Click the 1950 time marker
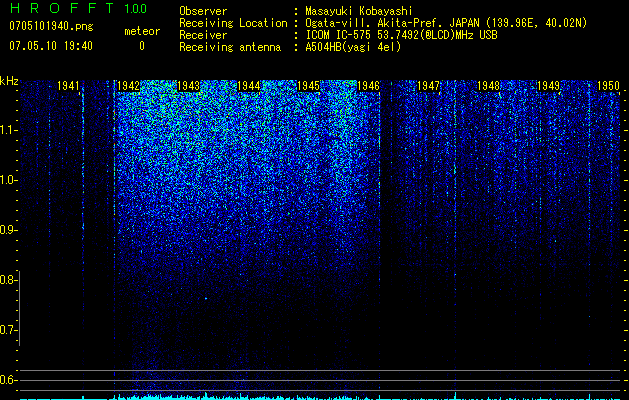 pyautogui.click(x=609, y=86)
